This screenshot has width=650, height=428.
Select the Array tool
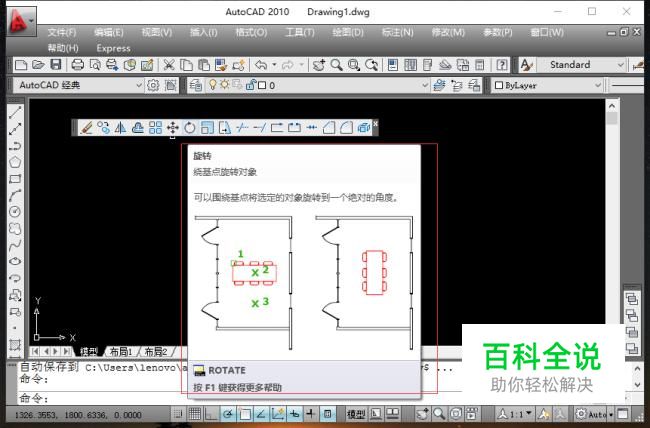pyautogui.click(x=155, y=127)
